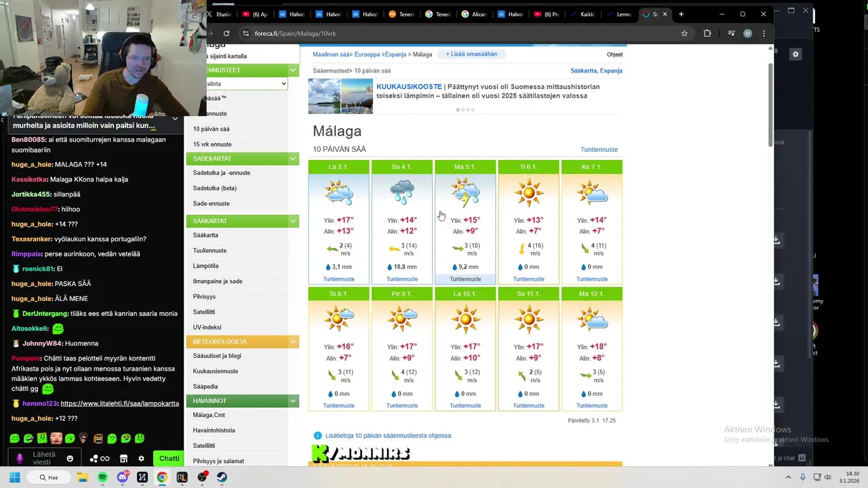The image size is (868, 488).
Task: Open Spotify from the taskbar
Action: [x=102, y=477]
